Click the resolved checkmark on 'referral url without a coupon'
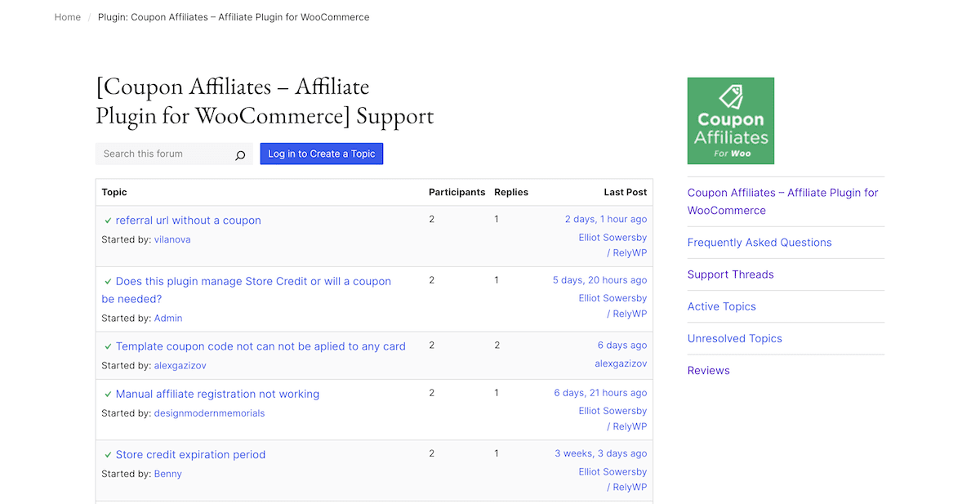 click(108, 221)
